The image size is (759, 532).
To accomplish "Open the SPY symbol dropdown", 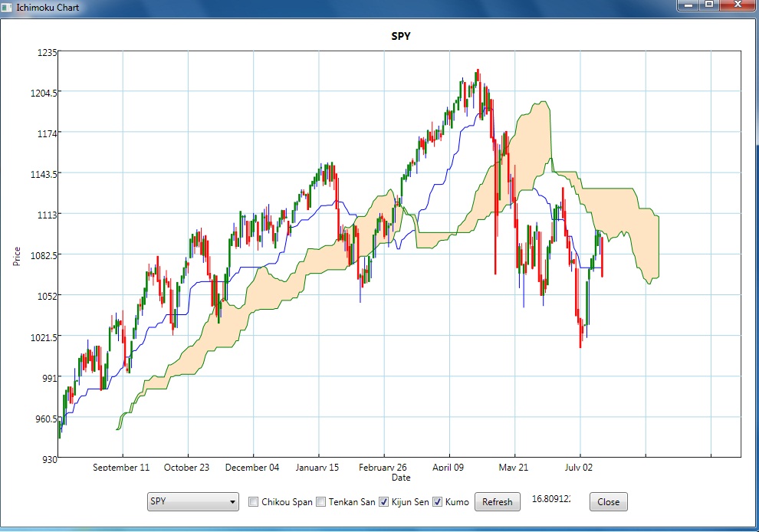I will coord(192,502).
